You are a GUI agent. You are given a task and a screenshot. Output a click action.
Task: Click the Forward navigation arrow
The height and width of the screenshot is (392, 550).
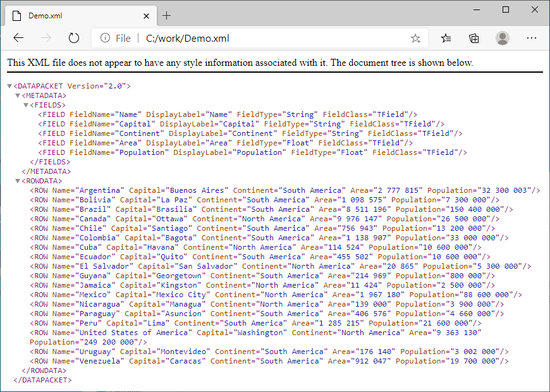click(x=46, y=38)
